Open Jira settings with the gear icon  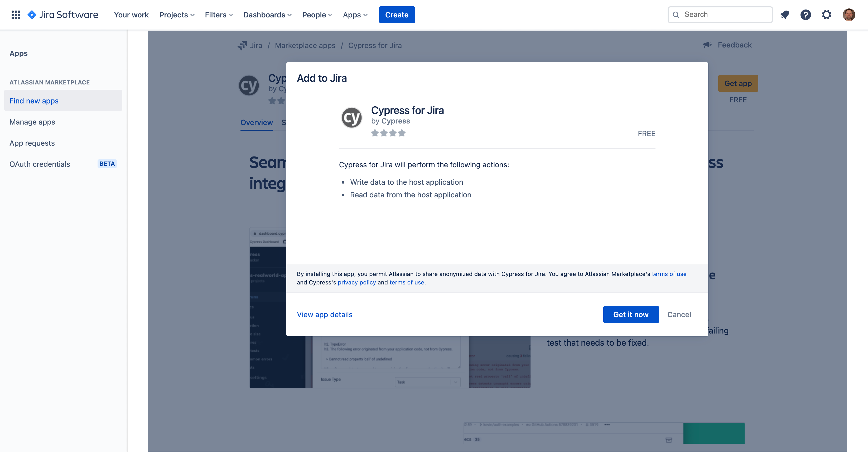click(827, 15)
